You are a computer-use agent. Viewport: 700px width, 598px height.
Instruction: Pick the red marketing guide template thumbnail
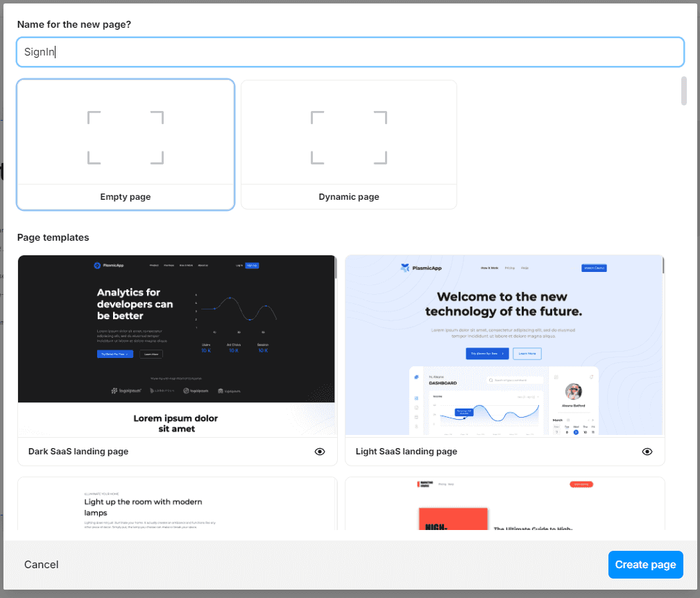[504, 504]
